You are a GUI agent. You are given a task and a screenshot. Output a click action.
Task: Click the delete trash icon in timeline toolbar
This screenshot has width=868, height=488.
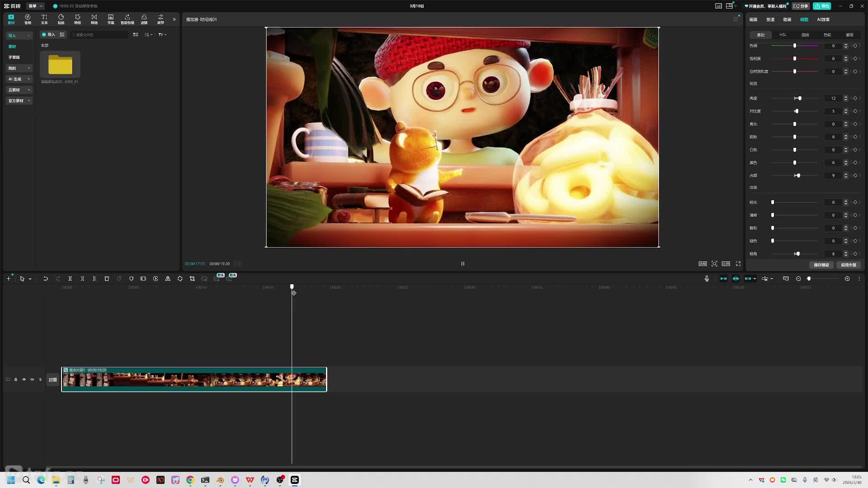coord(107,279)
